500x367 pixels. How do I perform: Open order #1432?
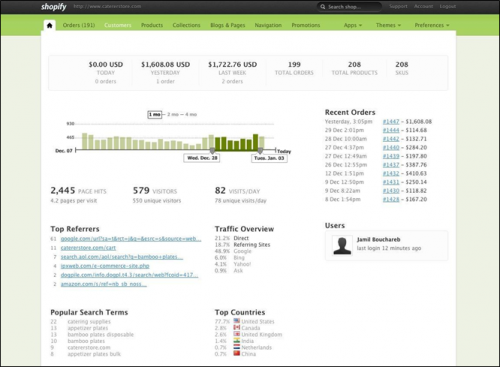(x=391, y=174)
